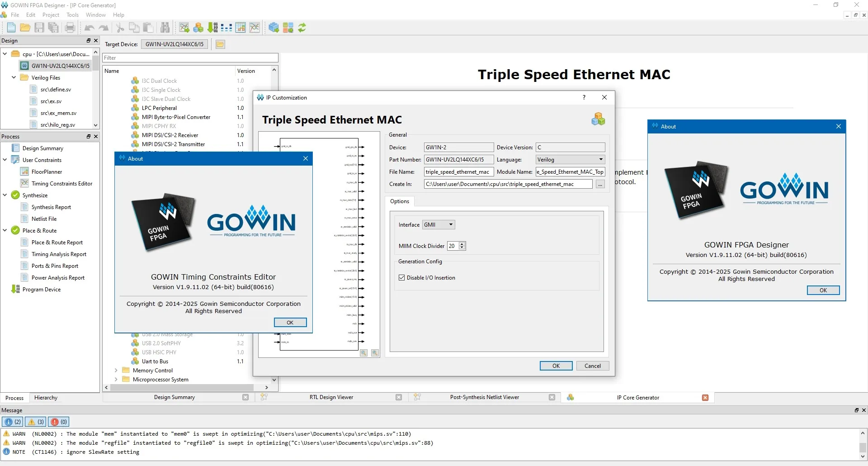Collapse the Verilog Files folder
The width and height of the screenshot is (868, 466).
[14, 77]
